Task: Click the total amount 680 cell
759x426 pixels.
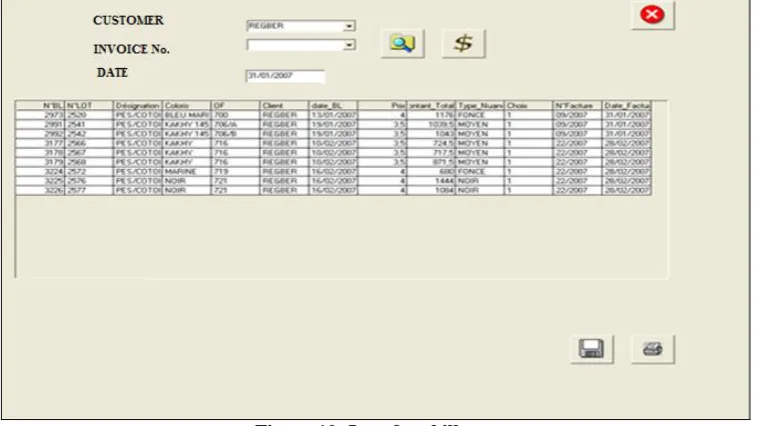Action: [431, 171]
